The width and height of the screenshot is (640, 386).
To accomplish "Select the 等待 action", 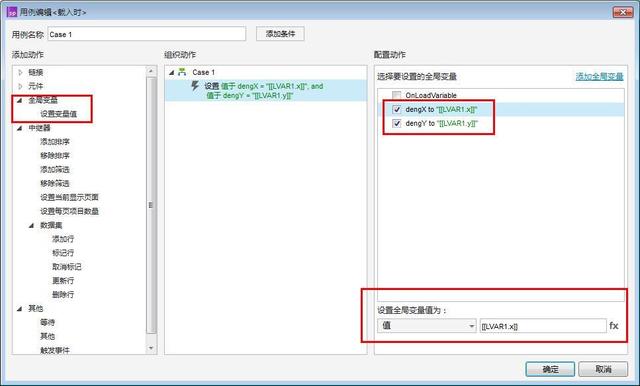I will click(47, 322).
